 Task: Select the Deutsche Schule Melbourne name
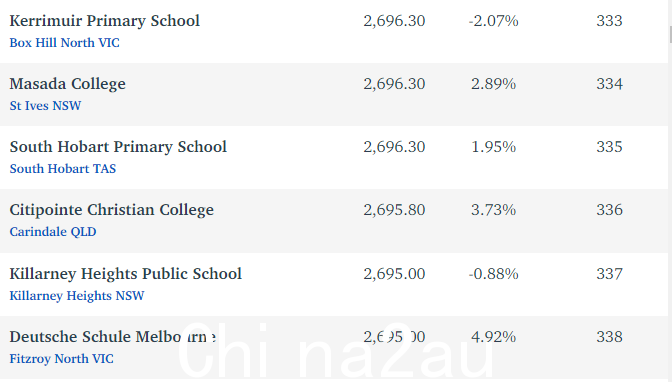[x=113, y=337]
